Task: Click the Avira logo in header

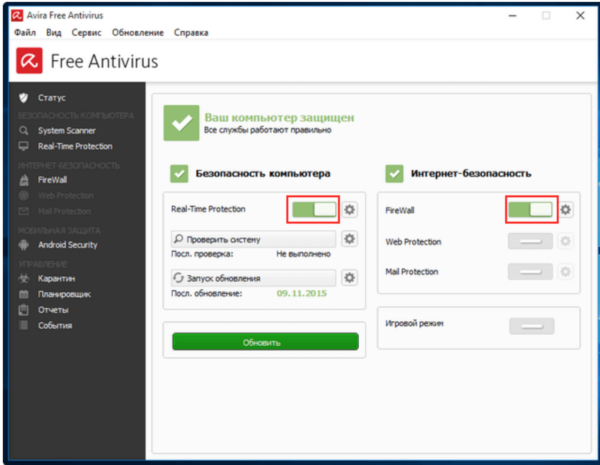Action: [29, 60]
